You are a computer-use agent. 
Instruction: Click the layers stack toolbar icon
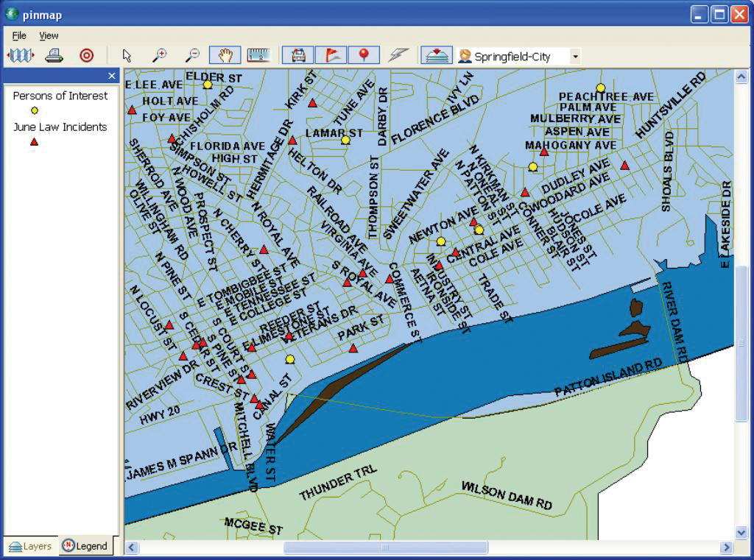pos(436,54)
